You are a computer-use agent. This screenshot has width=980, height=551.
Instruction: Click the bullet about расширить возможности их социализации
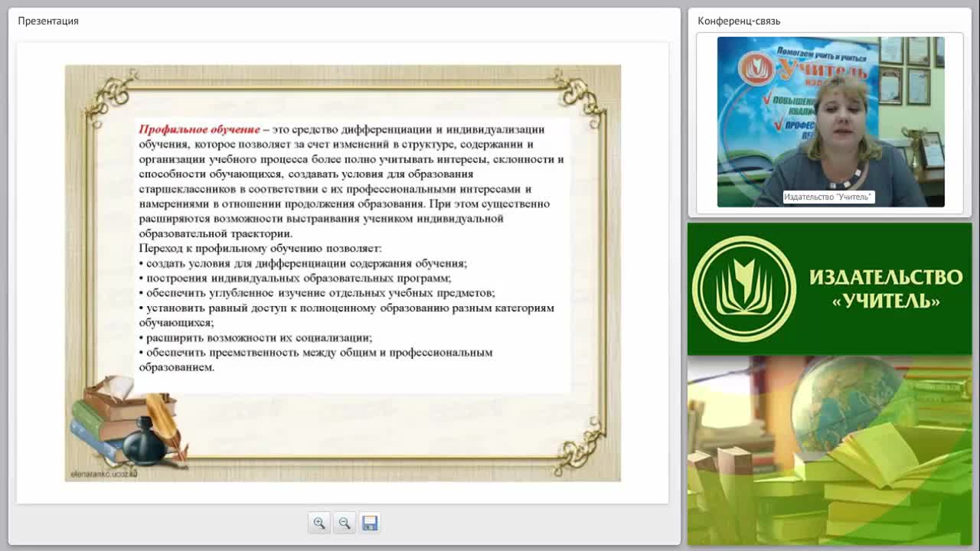pos(256,337)
